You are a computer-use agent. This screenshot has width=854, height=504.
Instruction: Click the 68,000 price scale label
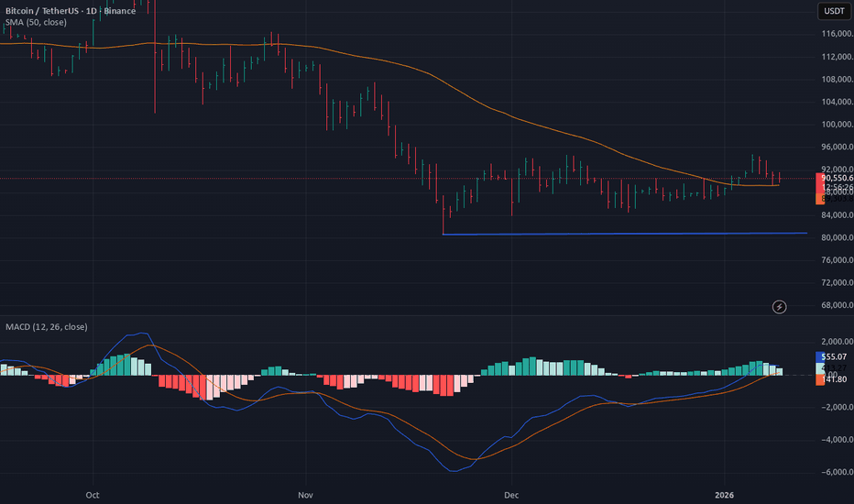(x=838, y=305)
